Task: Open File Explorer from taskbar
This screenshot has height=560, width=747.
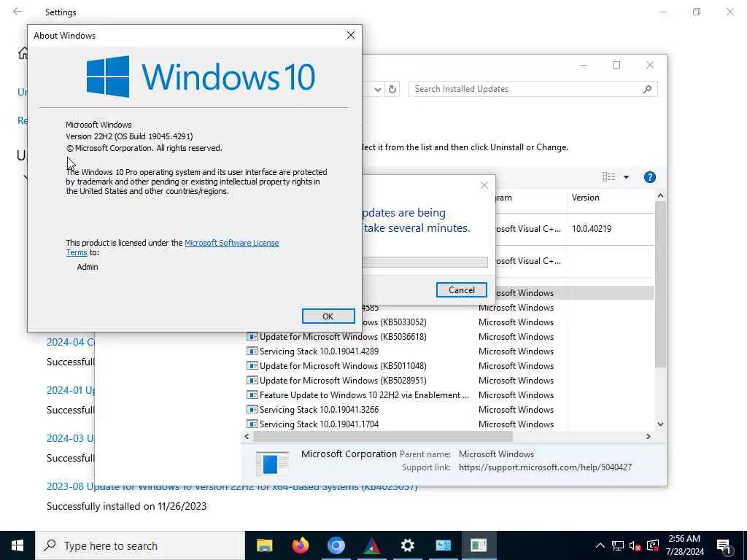Action: point(264,545)
